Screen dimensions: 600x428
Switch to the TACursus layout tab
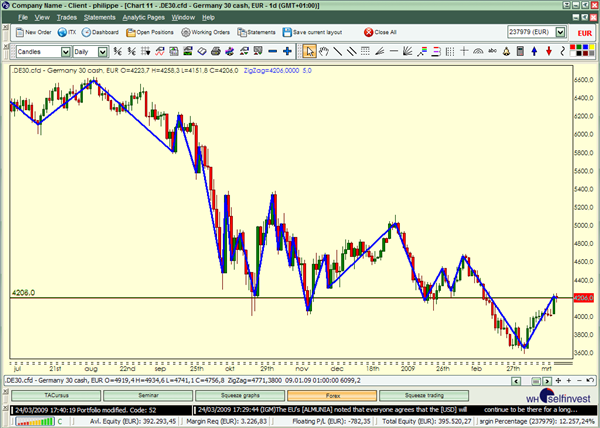56,395
